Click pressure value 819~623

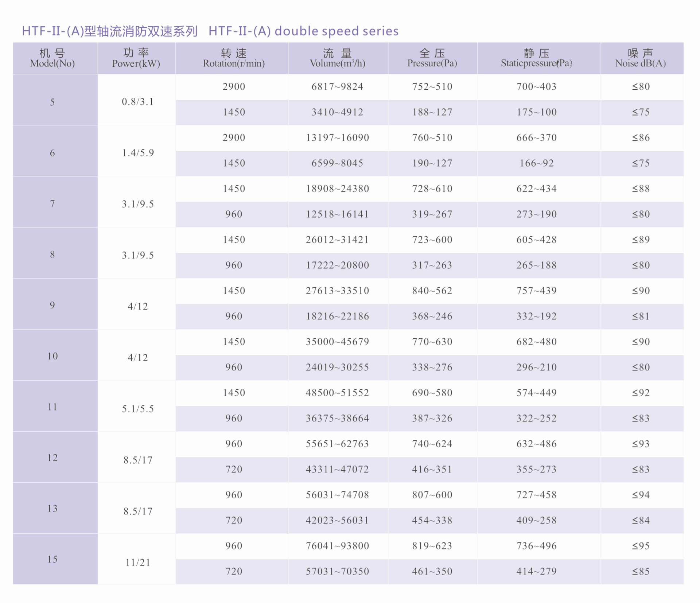432,546
